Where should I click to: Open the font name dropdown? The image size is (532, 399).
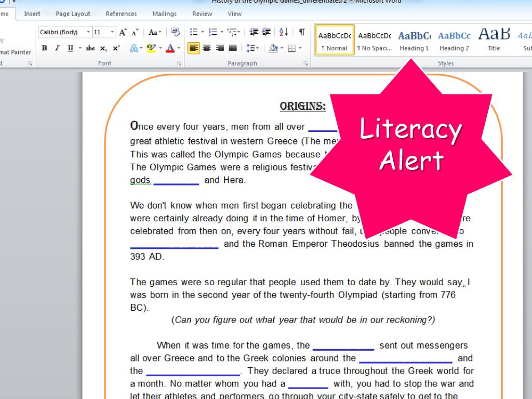pyautogui.click(x=88, y=32)
